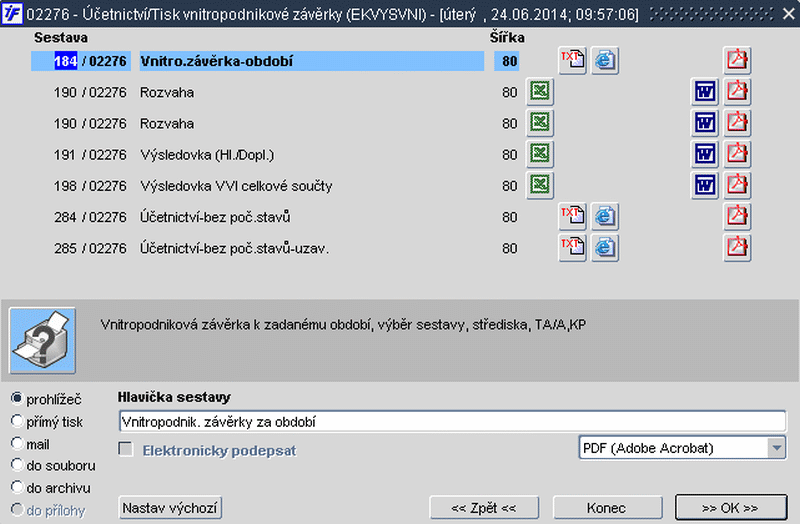Click the 198 / 02276 report number
Viewport: 800px width, 524px height.
coord(90,186)
